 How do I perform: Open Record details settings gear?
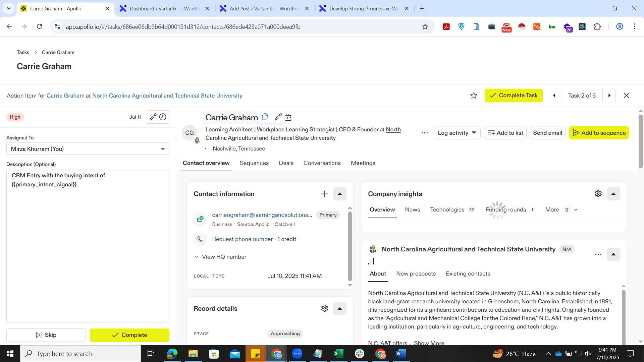(x=324, y=308)
